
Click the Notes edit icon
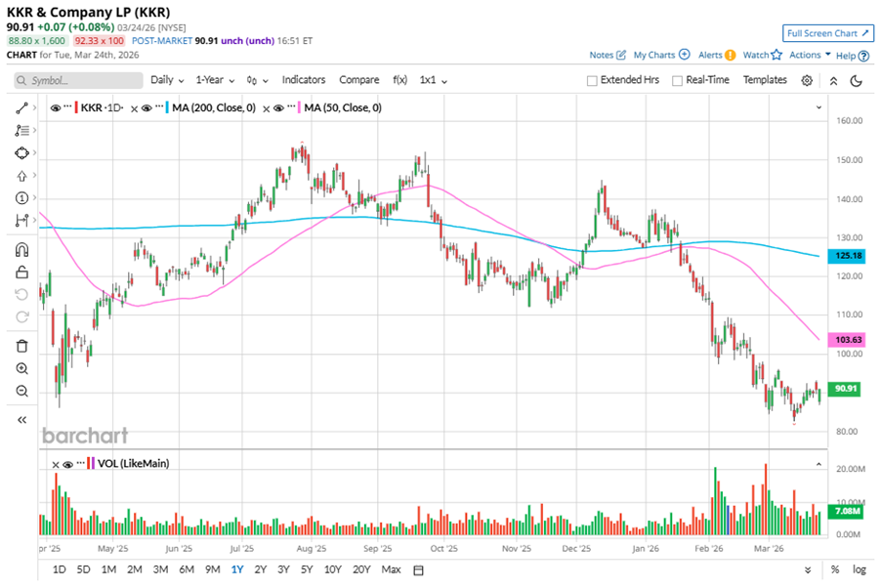tap(621, 55)
